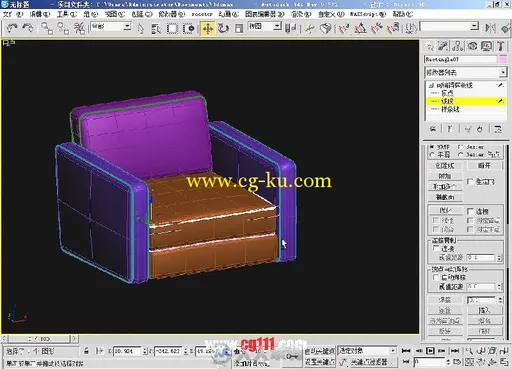This screenshot has height=369, width=512.
Task: Toggle the Angle Snap icon
Action: click(360, 29)
